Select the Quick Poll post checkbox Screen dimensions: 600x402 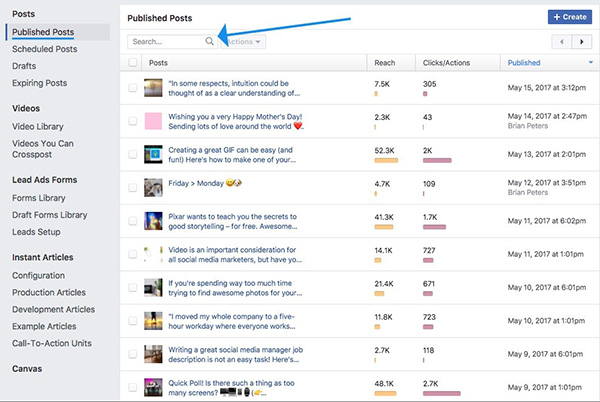tap(133, 386)
